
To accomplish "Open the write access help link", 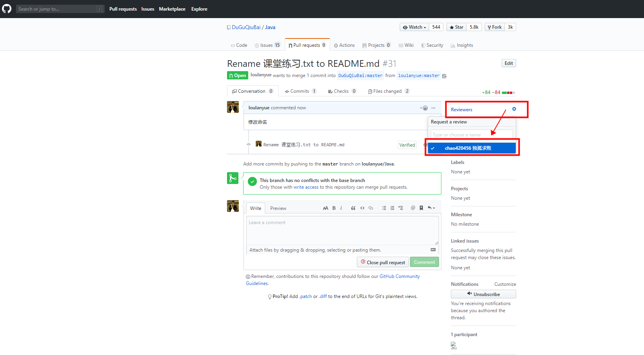I will [306, 187].
